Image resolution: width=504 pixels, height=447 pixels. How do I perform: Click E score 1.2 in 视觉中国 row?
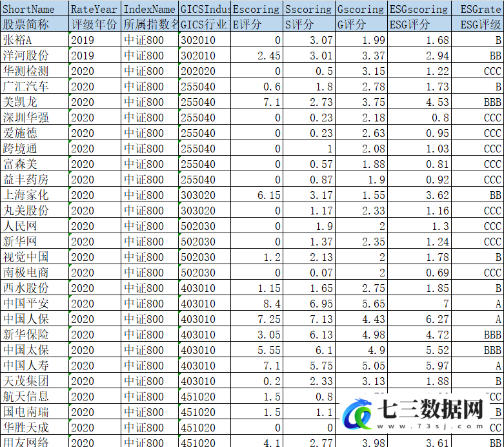[x=256, y=256]
